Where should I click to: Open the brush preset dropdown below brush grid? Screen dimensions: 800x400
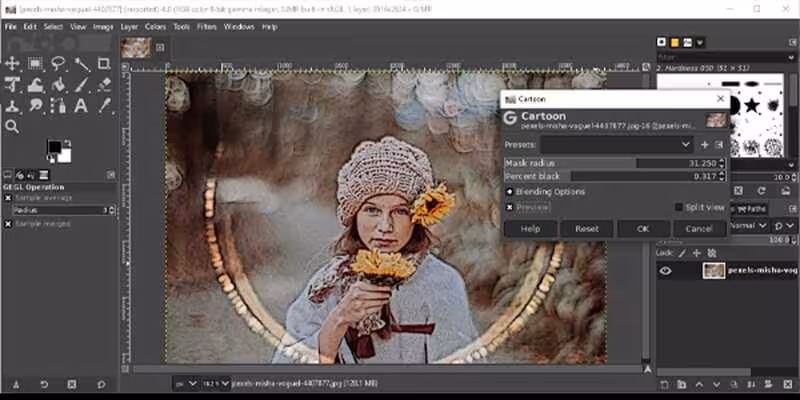coord(791,165)
